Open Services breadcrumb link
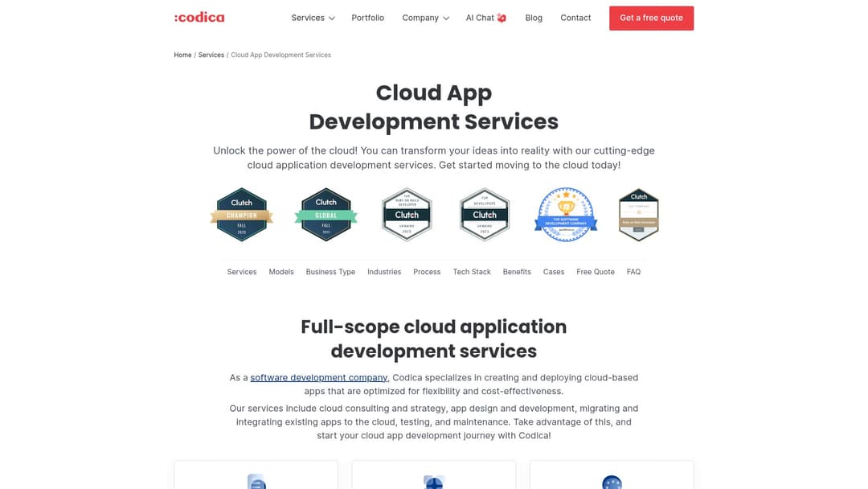Viewport: 868px width, 489px height. coord(211,55)
